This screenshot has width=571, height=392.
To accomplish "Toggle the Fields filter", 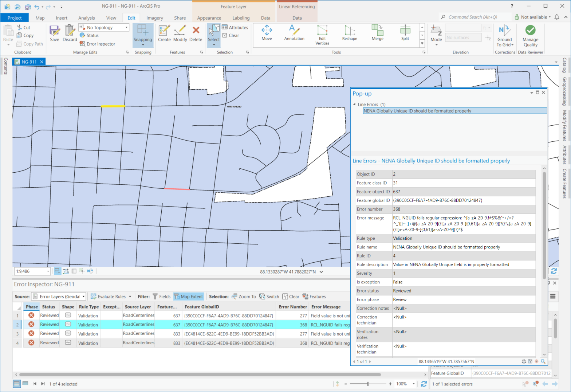I will [x=161, y=297].
